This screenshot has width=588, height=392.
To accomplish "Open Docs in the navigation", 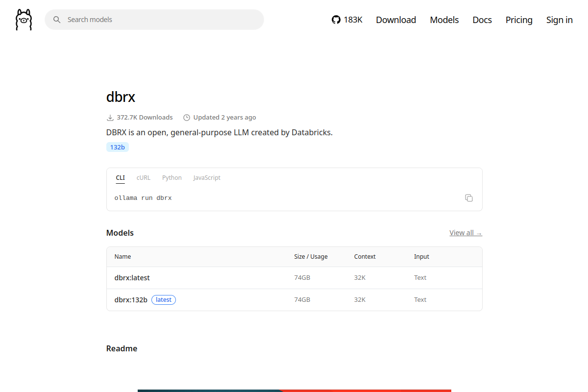I will tap(482, 20).
